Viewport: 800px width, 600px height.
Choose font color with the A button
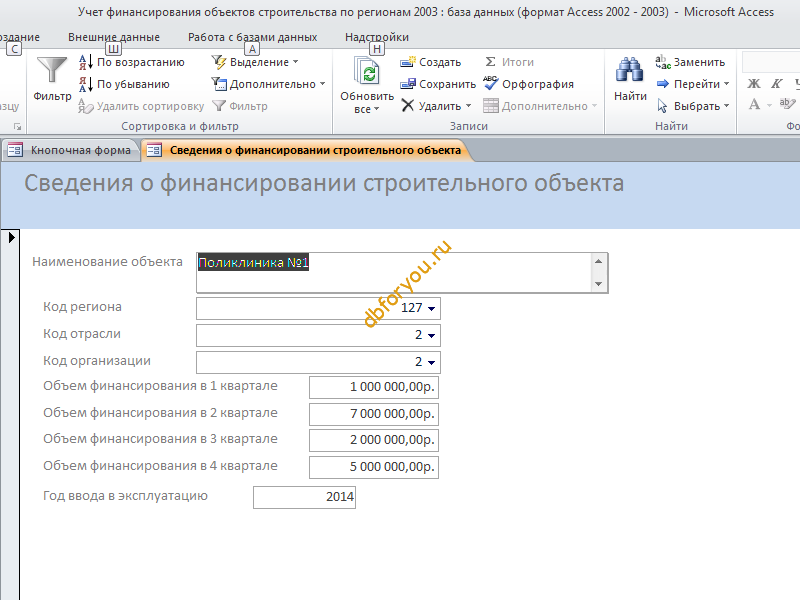click(x=754, y=105)
